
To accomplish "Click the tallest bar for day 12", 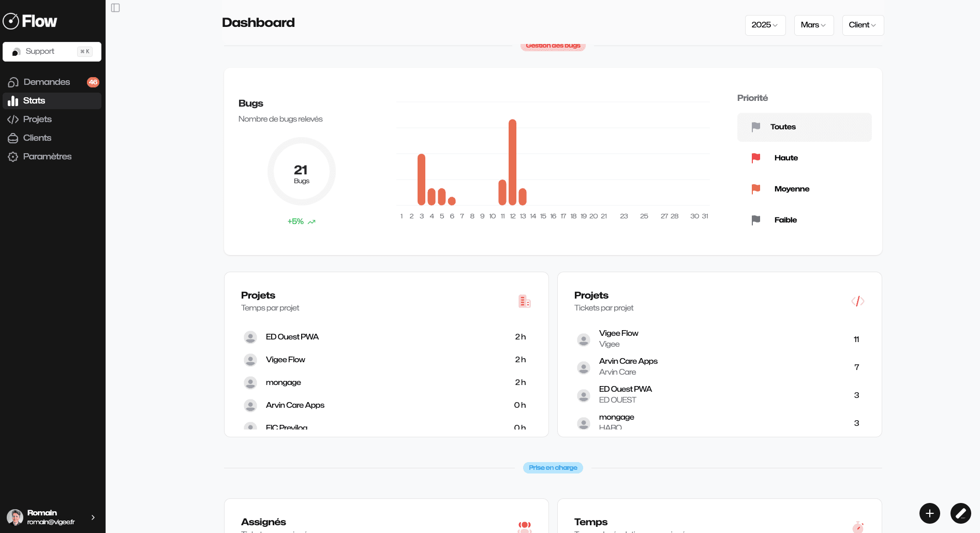I will (x=512, y=162).
